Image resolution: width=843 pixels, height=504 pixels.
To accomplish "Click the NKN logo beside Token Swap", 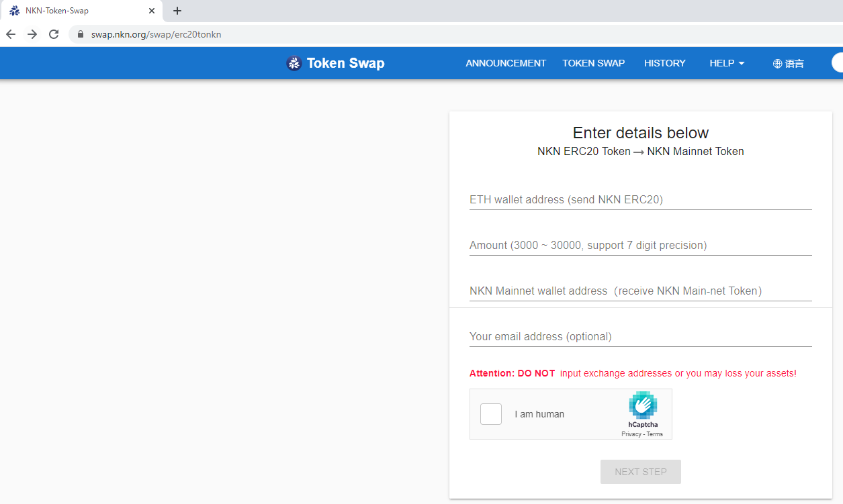I will (294, 63).
